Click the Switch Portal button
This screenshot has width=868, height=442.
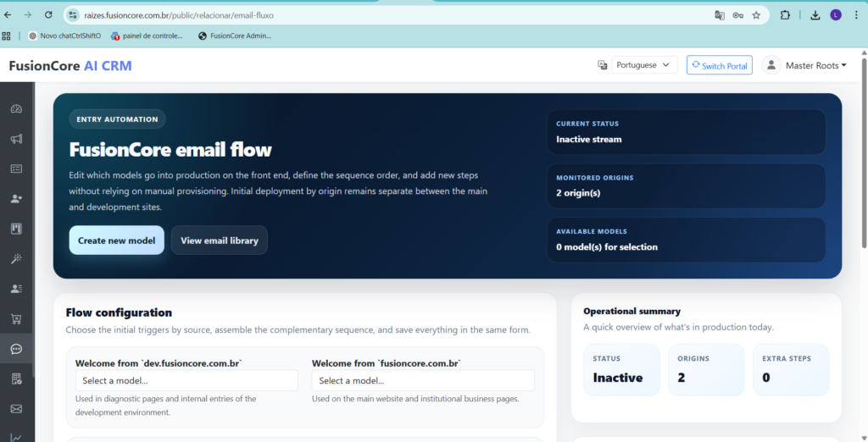point(720,65)
